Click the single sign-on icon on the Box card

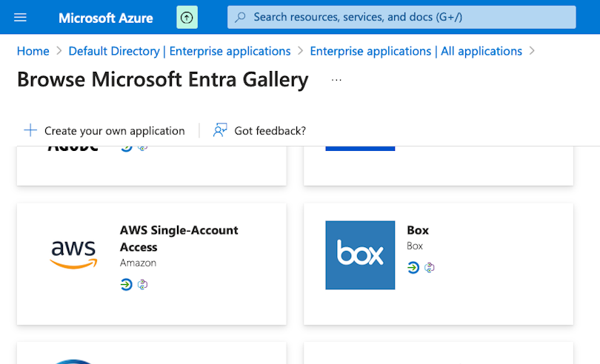pos(413,268)
